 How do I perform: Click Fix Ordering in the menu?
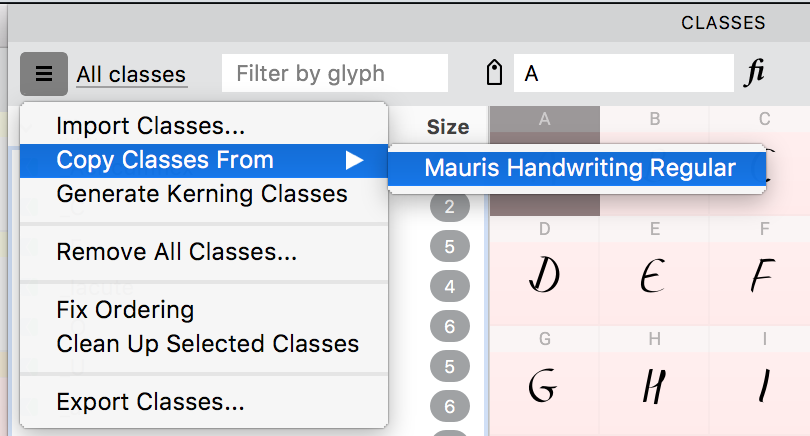[x=125, y=310]
